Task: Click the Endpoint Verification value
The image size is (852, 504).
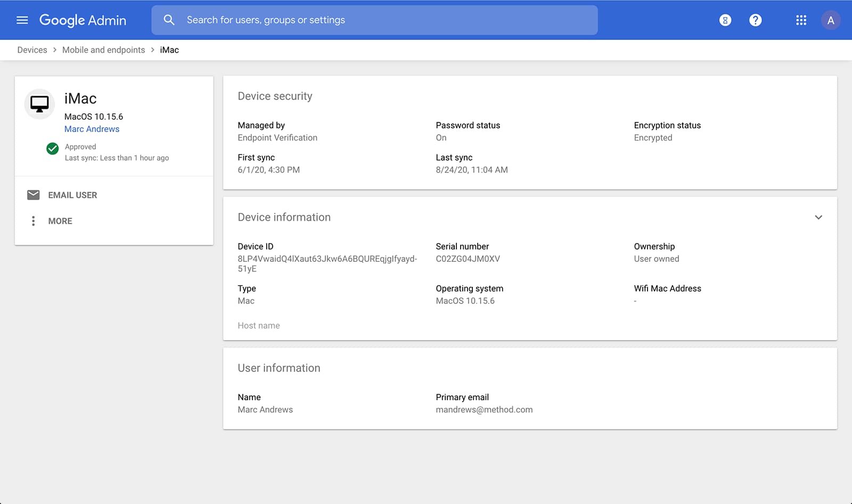Action: 277,138
